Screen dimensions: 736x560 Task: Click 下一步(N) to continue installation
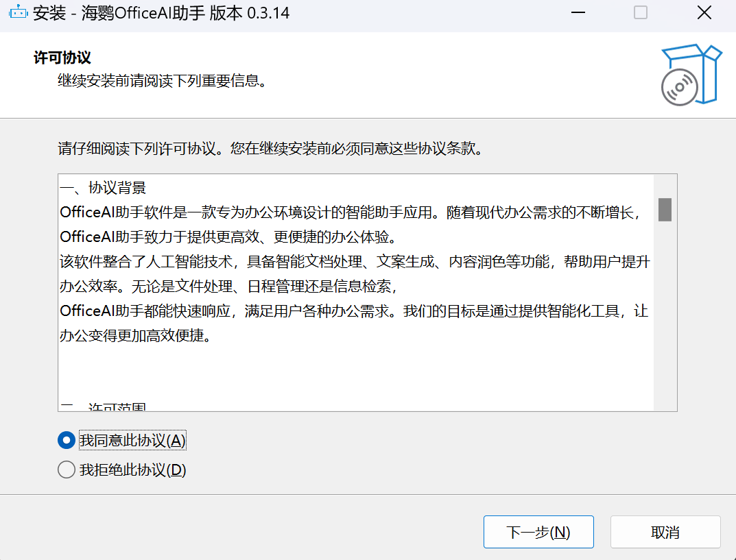[x=538, y=532]
